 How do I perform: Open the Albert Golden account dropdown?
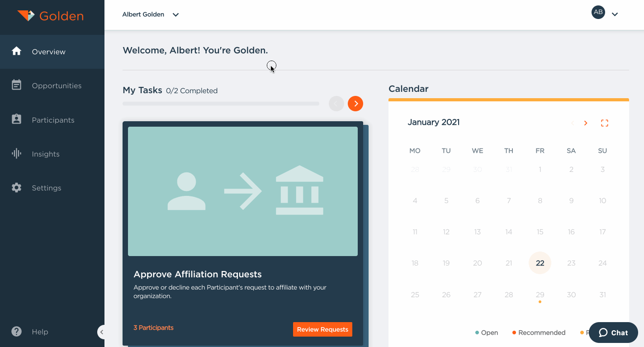pyautogui.click(x=151, y=14)
